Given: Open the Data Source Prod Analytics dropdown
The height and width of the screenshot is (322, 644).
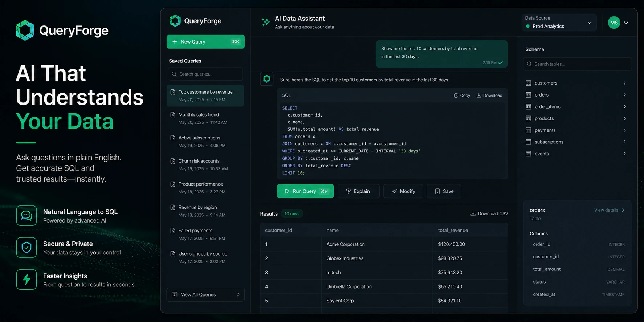Looking at the screenshot, I should pyautogui.click(x=559, y=23).
